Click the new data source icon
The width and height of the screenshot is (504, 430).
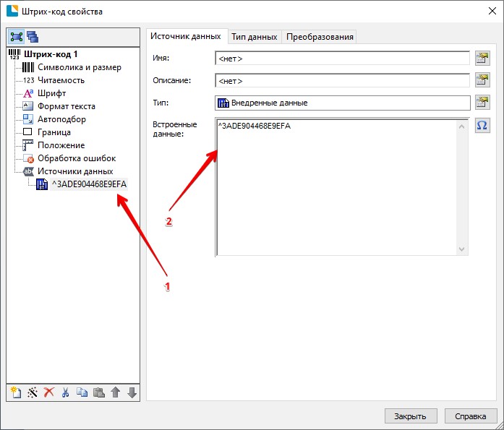16,392
